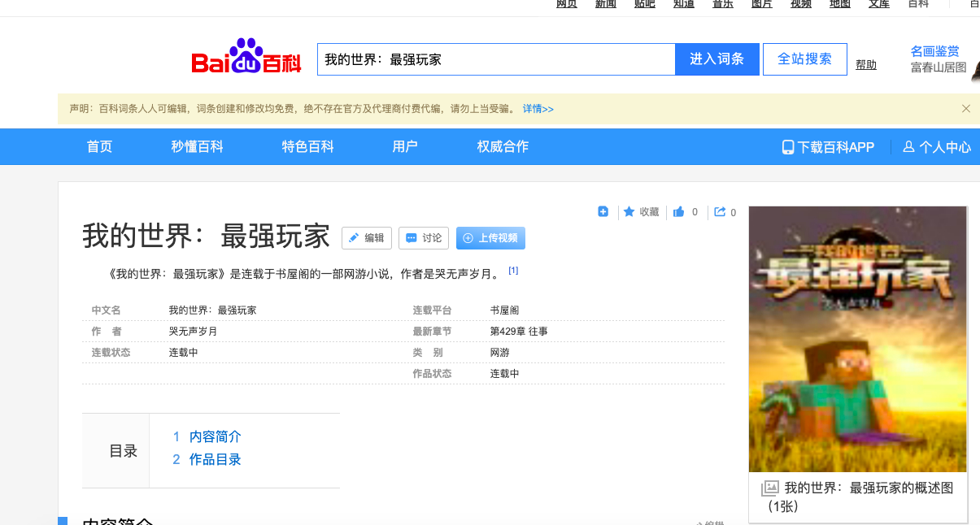Click the 讨论 discussion button
980x525 pixels.
(424, 238)
